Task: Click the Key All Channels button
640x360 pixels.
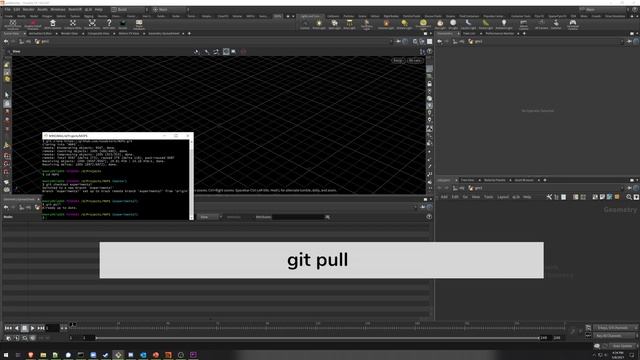Action: [614, 336]
